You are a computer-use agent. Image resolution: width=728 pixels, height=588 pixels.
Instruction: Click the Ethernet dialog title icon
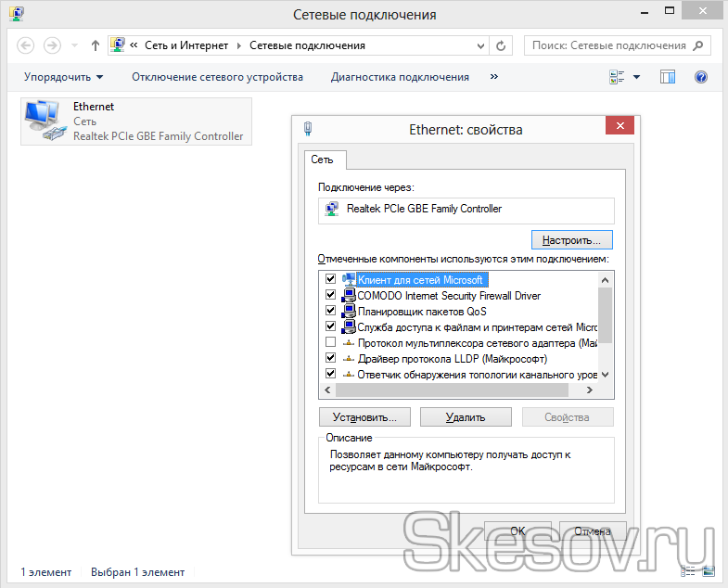(308, 129)
